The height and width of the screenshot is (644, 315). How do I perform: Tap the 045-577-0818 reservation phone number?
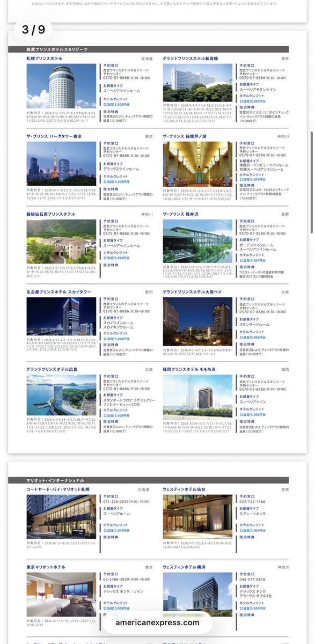(252, 579)
